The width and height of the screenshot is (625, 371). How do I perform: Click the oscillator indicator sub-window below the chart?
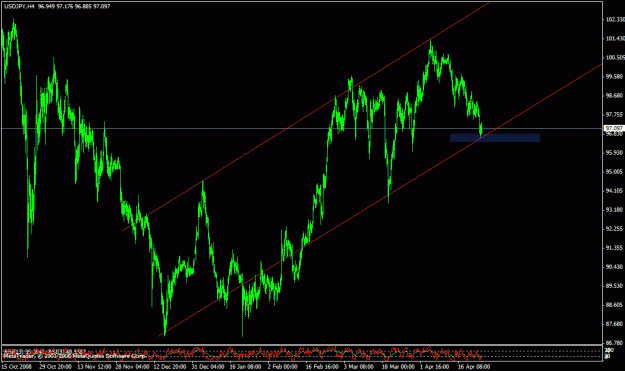[x=303, y=353]
